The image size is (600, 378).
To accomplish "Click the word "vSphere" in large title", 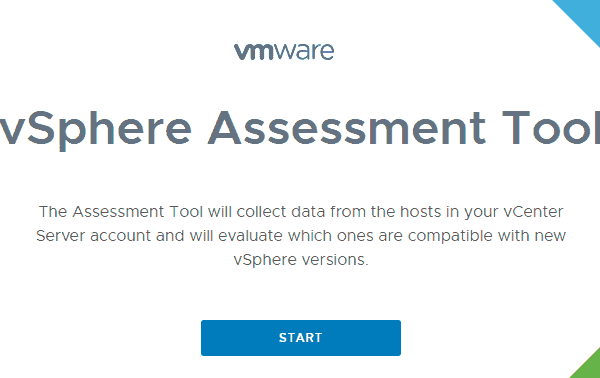I will coord(95,130).
